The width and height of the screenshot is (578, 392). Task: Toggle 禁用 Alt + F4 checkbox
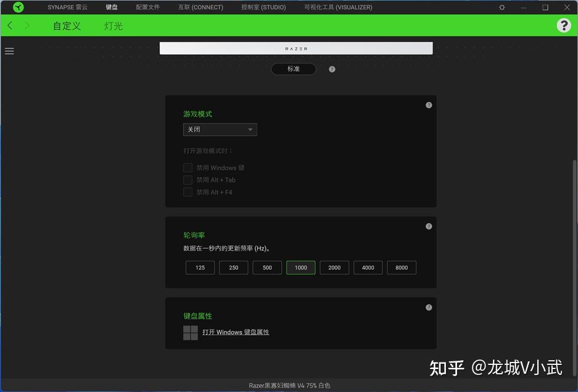[188, 192]
